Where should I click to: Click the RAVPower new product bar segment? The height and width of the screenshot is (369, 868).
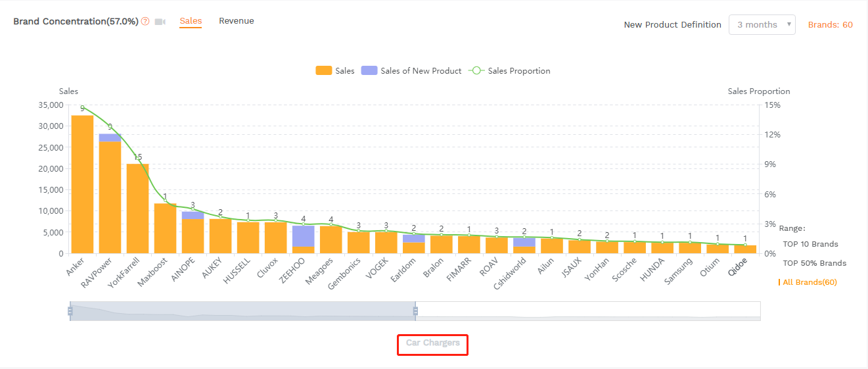click(110, 137)
